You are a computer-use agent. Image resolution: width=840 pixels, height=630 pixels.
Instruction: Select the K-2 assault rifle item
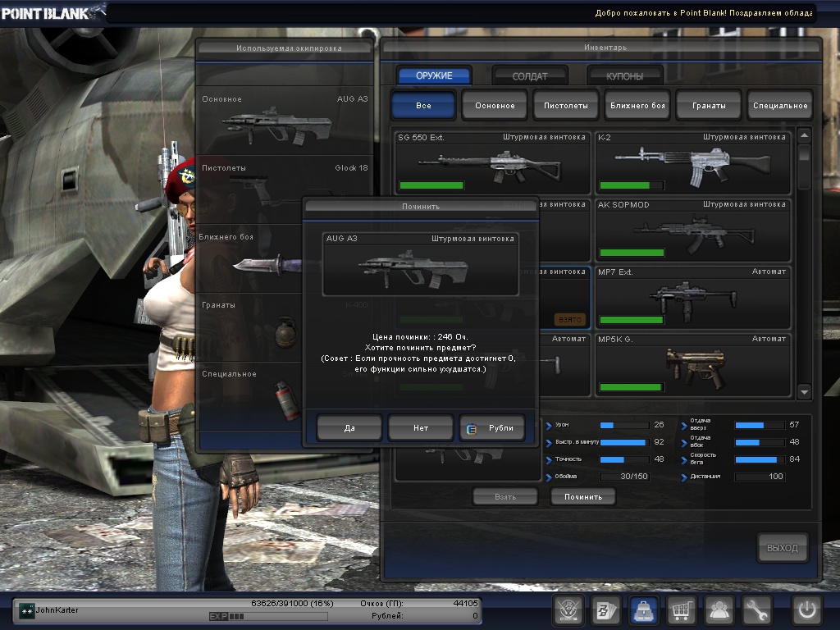point(692,163)
